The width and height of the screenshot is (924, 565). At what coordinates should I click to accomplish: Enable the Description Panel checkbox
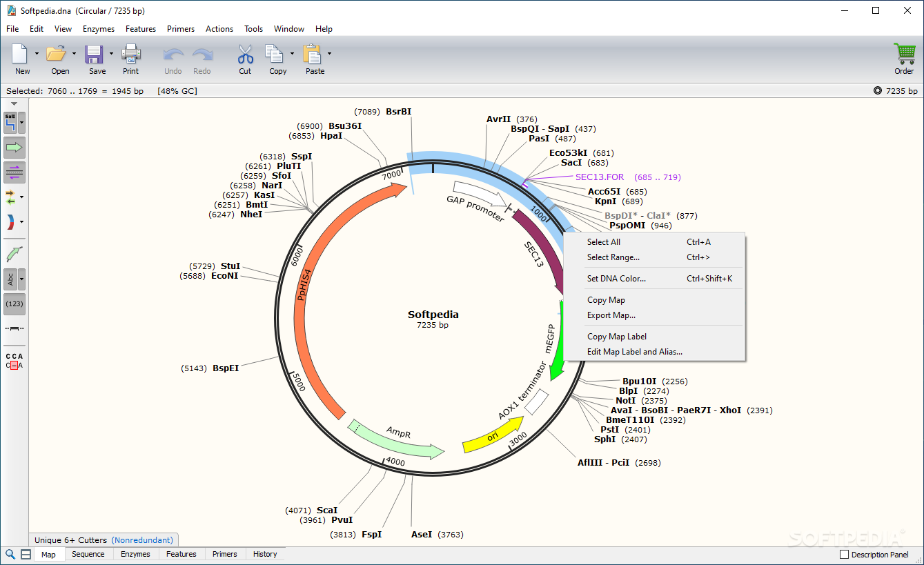click(844, 555)
